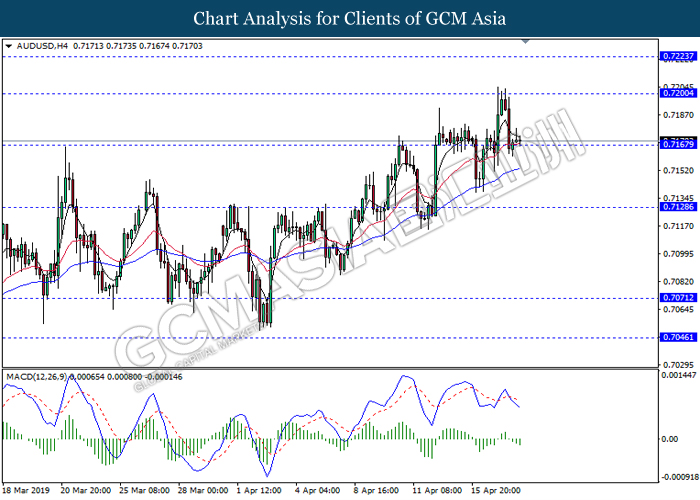Select the 0.70461 price level label
Screen dimensions: 700x500
coord(678,337)
